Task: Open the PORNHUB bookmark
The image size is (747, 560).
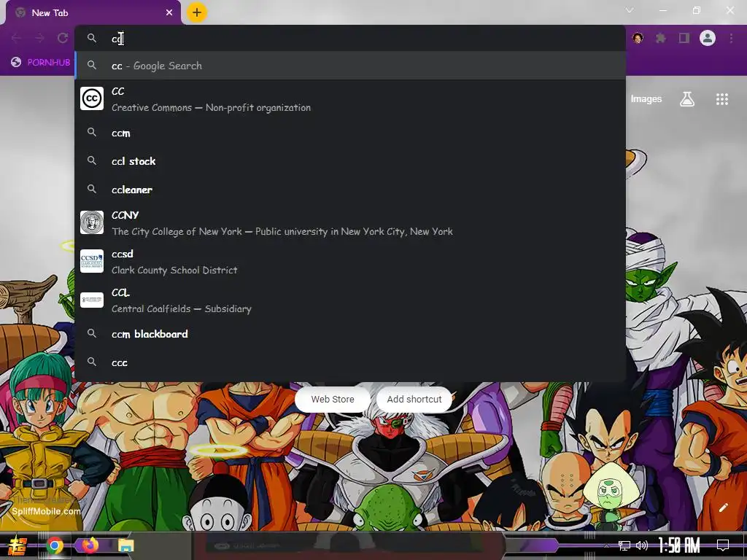Action: tap(41, 63)
